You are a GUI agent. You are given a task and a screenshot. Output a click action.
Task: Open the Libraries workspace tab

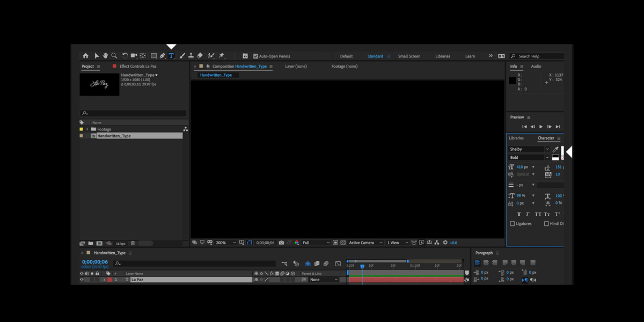coord(443,56)
